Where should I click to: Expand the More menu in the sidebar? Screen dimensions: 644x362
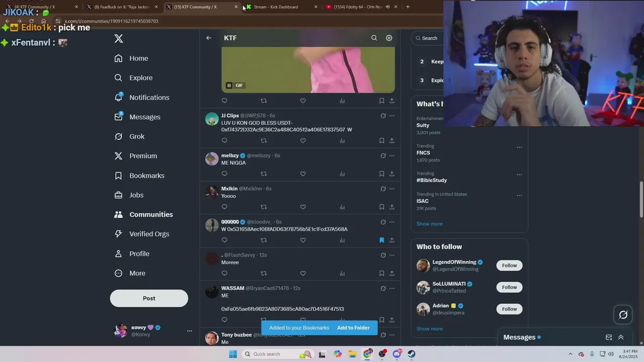(x=130, y=274)
